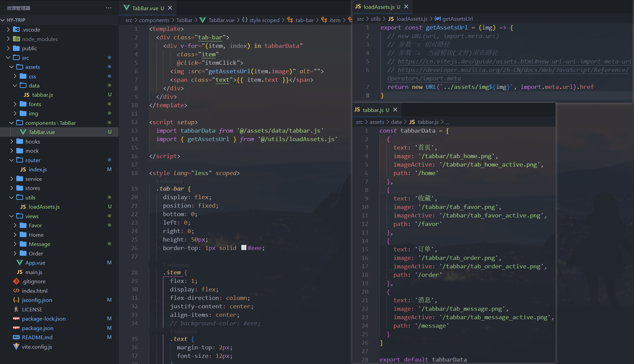Click the vite.config.js Vite icon

pos(16,347)
